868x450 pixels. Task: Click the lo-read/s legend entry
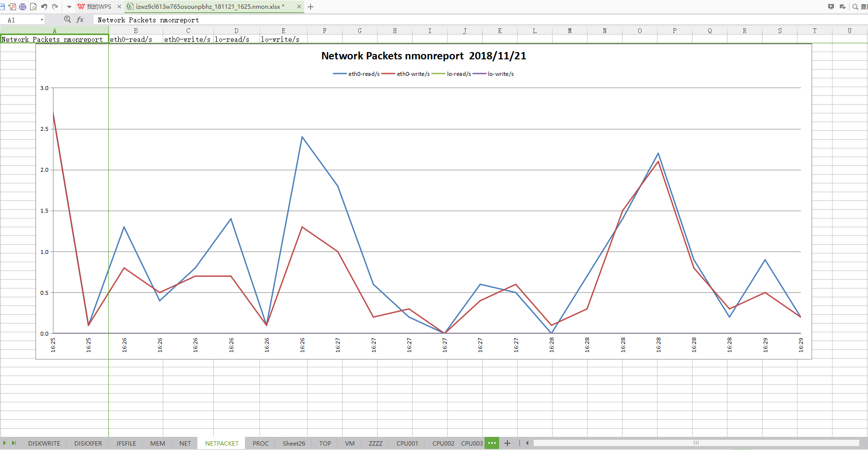(451, 74)
